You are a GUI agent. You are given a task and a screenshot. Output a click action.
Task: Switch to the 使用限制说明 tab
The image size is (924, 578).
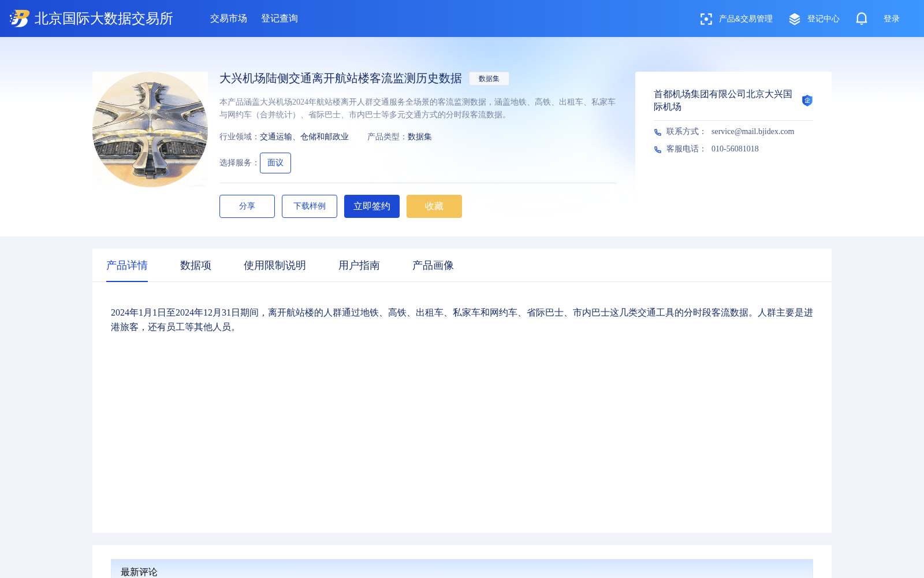click(275, 265)
